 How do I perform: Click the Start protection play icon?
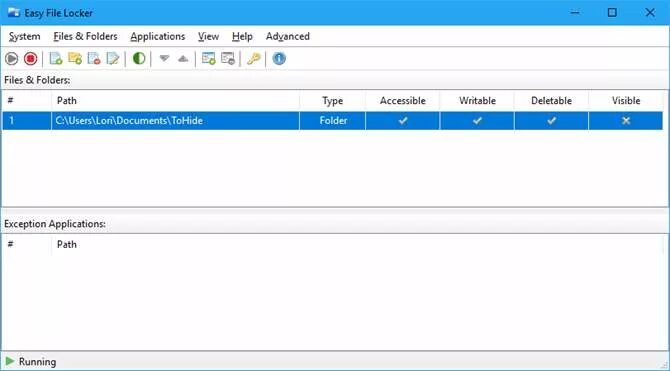click(x=12, y=59)
